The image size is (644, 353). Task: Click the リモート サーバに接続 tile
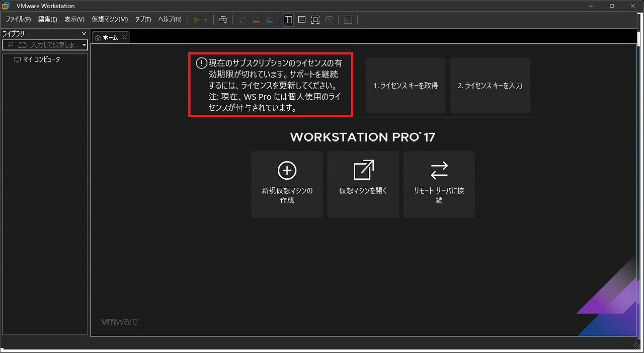(x=439, y=184)
